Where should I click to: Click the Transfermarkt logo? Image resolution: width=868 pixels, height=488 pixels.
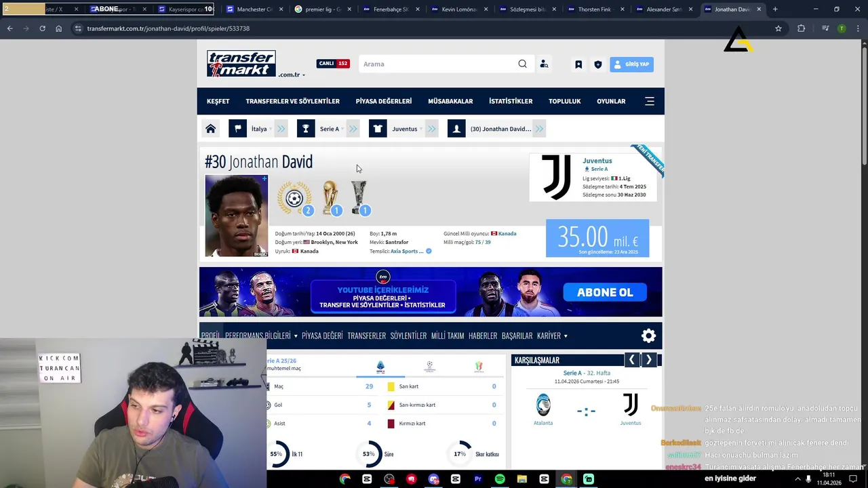241,64
